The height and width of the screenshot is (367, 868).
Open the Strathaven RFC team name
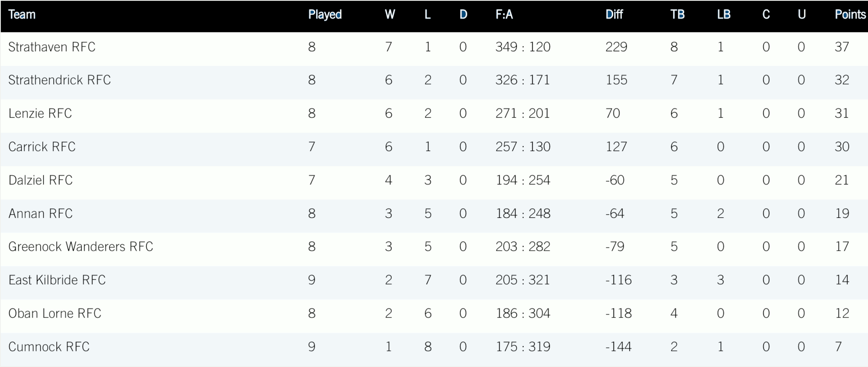[x=52, y=47]
